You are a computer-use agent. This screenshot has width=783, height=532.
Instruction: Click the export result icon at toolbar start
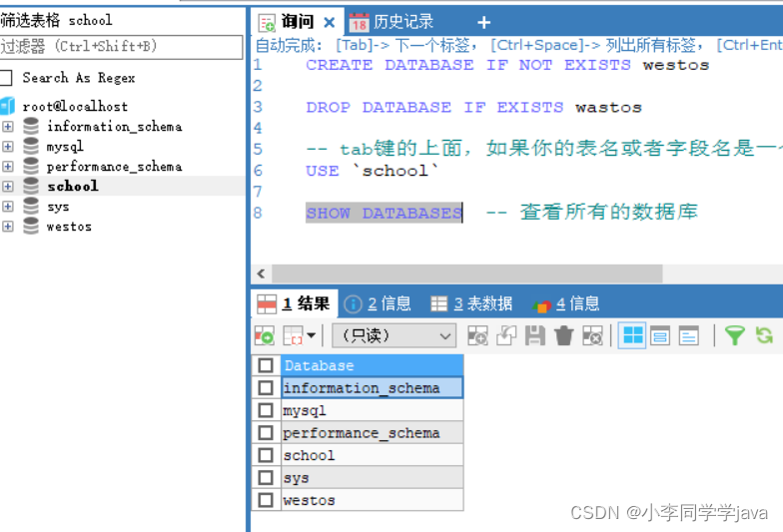pyautogui.click(x=264, y=335)
